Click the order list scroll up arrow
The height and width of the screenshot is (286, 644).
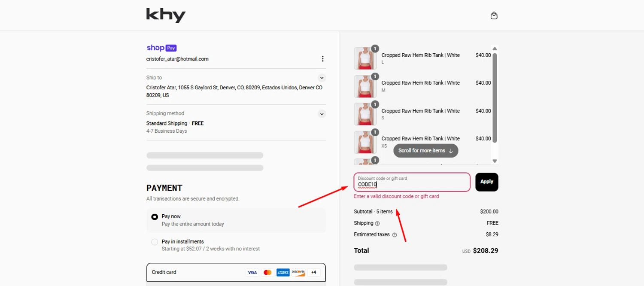tap(495, 49)
